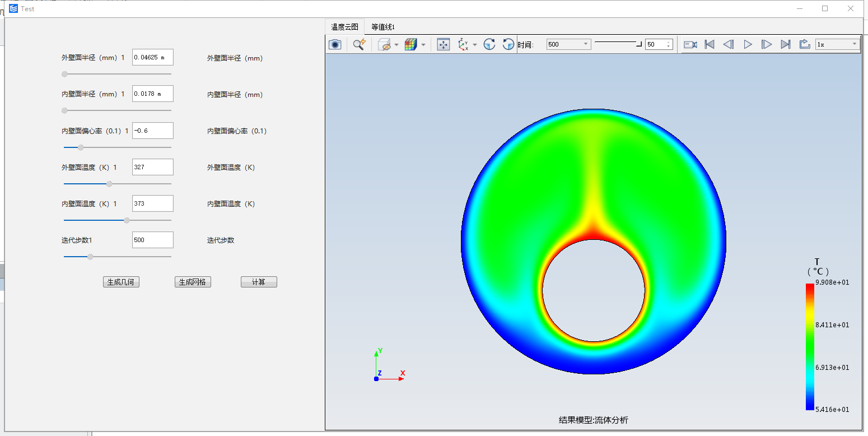This screenshot has height=436, width=868.
Task: Switch to the 等值线1 tab
Action: tap(384, 26)
